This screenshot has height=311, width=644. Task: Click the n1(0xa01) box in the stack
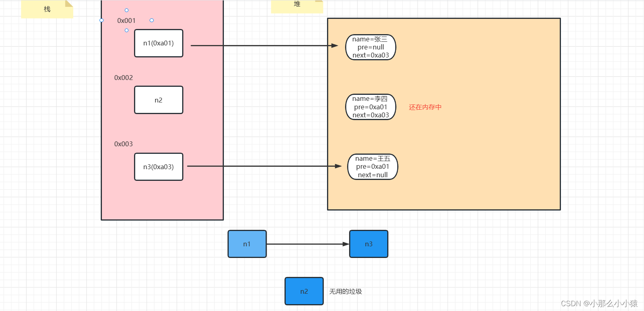point(158,43)
